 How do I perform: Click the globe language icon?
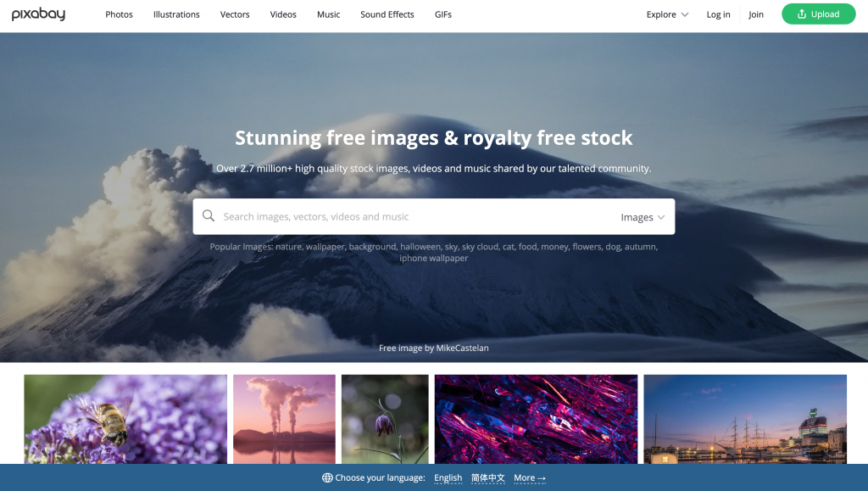[x=327, y=477]
